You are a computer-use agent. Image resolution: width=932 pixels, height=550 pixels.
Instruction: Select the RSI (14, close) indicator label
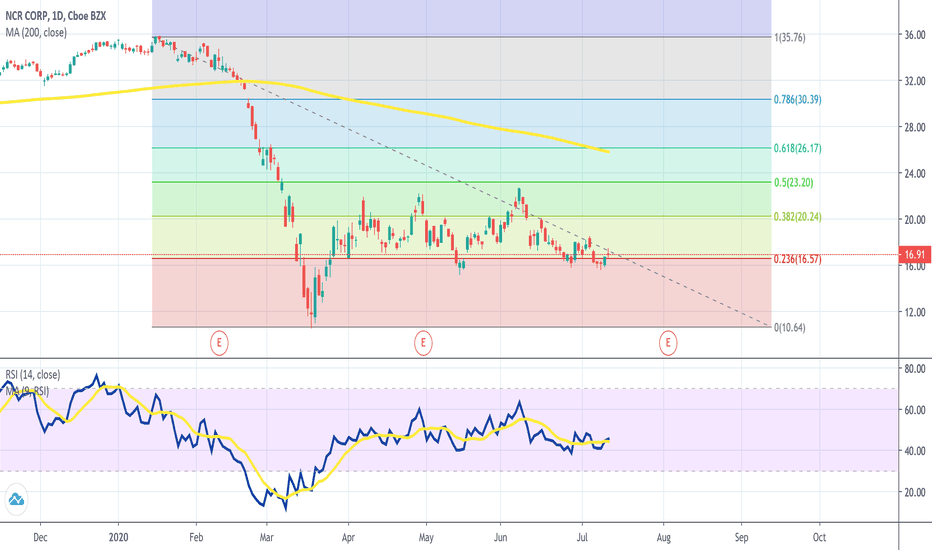tap(33, 375)
